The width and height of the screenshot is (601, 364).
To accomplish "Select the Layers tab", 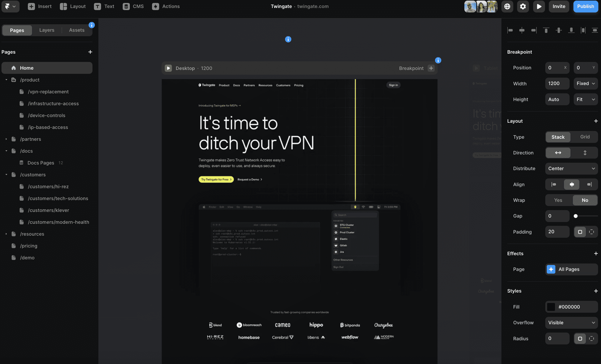I will (46, 30).
